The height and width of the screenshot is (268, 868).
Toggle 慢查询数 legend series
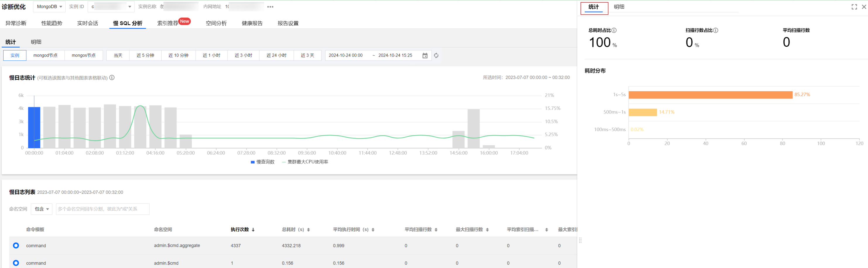click(263, 162)
